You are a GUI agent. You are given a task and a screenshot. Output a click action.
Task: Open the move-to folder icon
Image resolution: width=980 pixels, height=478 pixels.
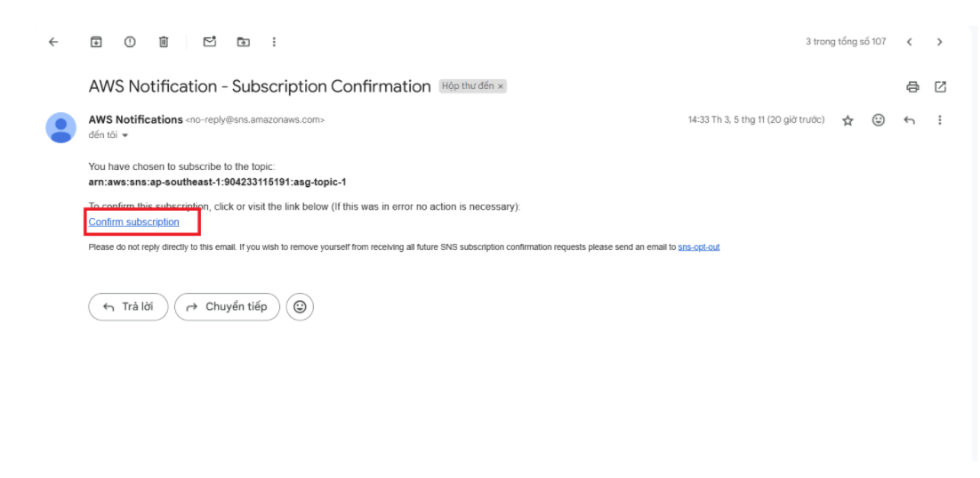tap(243, 42)
